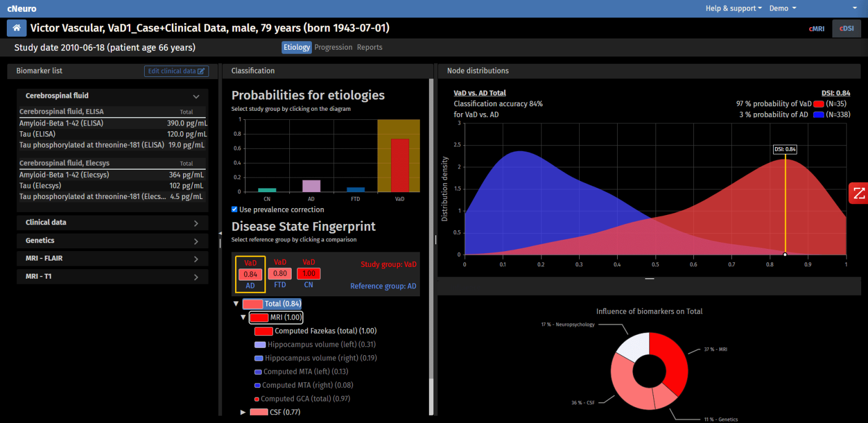Open the Help & support menu
Image resolution: width=868 pixels, height=423 pixels.
coord(734,8)
